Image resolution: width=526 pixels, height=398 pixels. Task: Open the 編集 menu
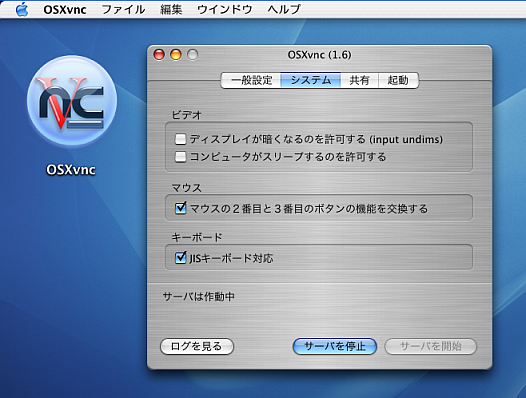pyautogui.click(x=171, y=9)
